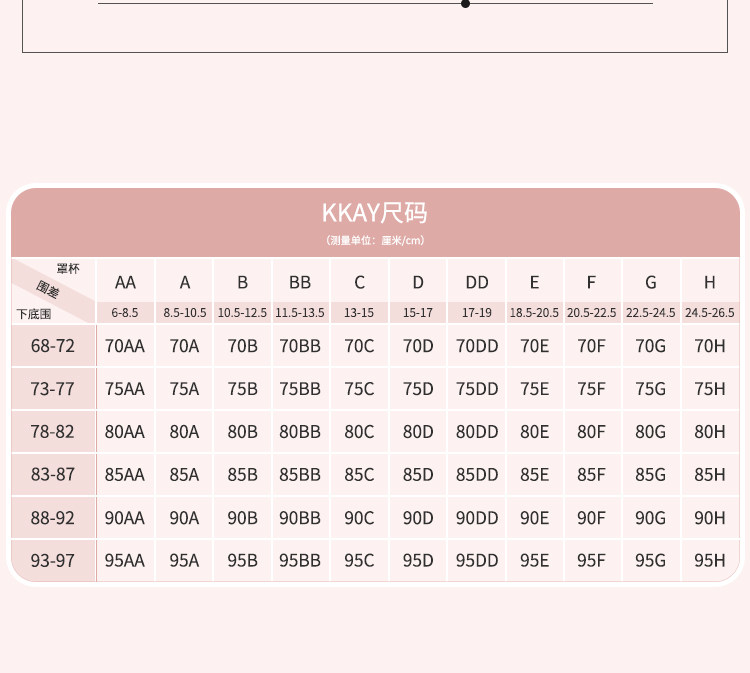Select the 75DD size cell
This screenshot has width=750, height=673.
(x=477, y=388)
